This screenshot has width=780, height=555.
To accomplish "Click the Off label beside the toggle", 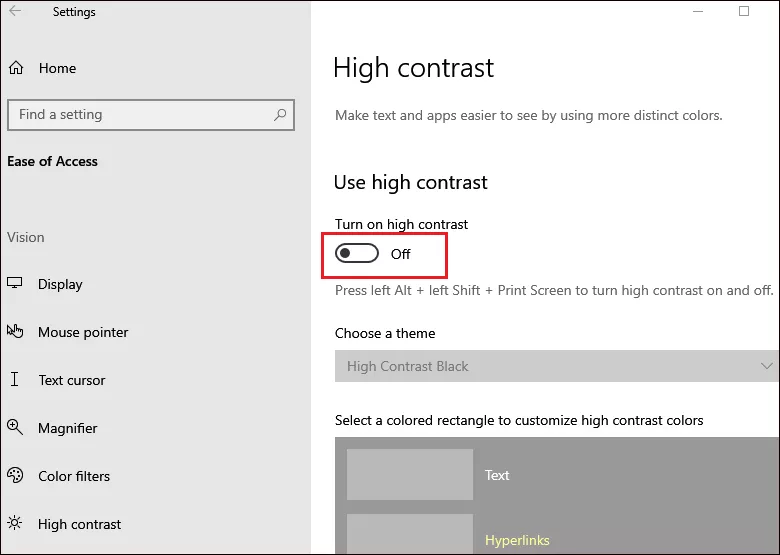I will click(x=400, y=254).
